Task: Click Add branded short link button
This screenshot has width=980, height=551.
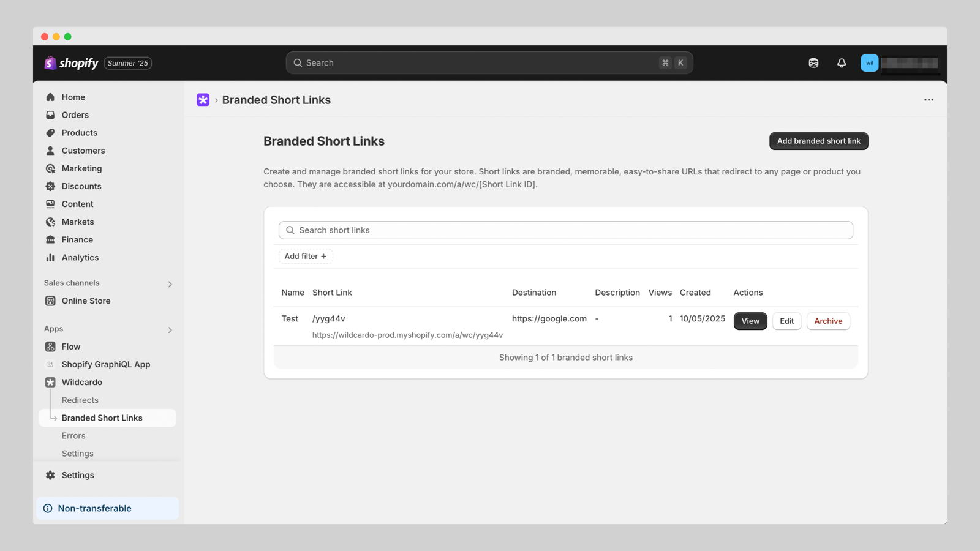Action: [x=819, y=141]
